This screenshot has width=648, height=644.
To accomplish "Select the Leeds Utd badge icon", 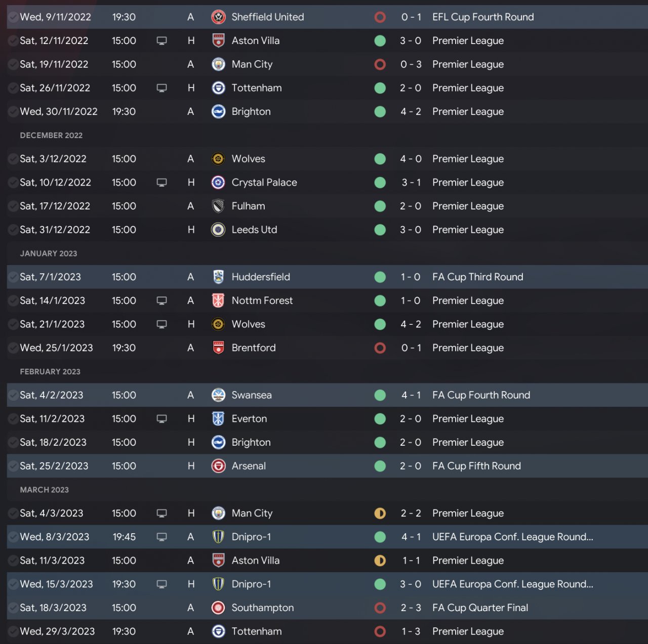I will (x=218, y=230).
